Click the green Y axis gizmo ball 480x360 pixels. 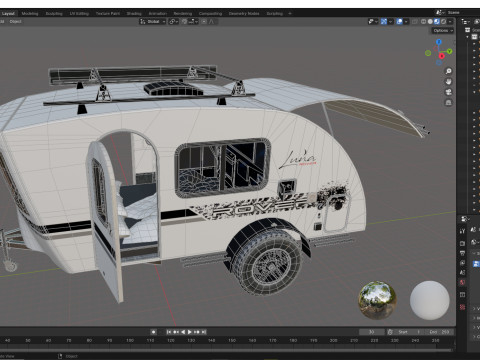click(449, 51)
